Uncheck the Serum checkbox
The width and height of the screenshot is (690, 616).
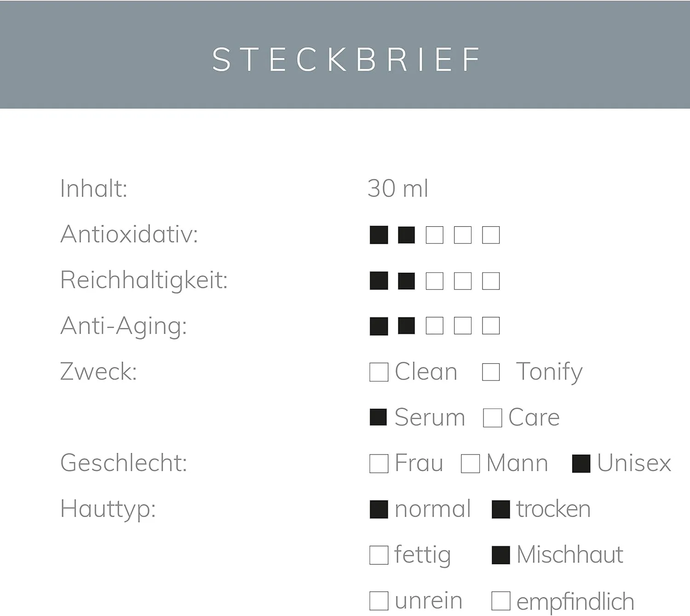[378, 417]
